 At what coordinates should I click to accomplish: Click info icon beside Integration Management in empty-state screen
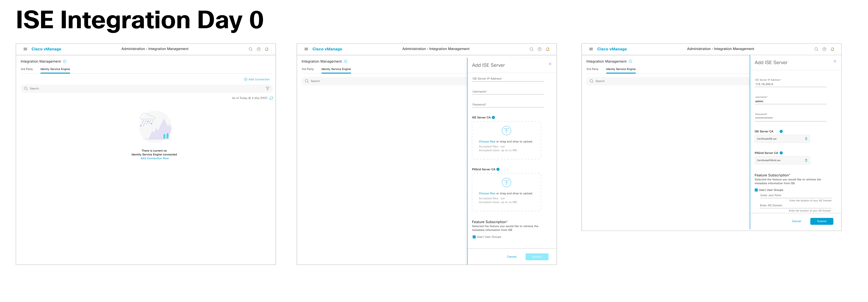[x=65, y=61]
